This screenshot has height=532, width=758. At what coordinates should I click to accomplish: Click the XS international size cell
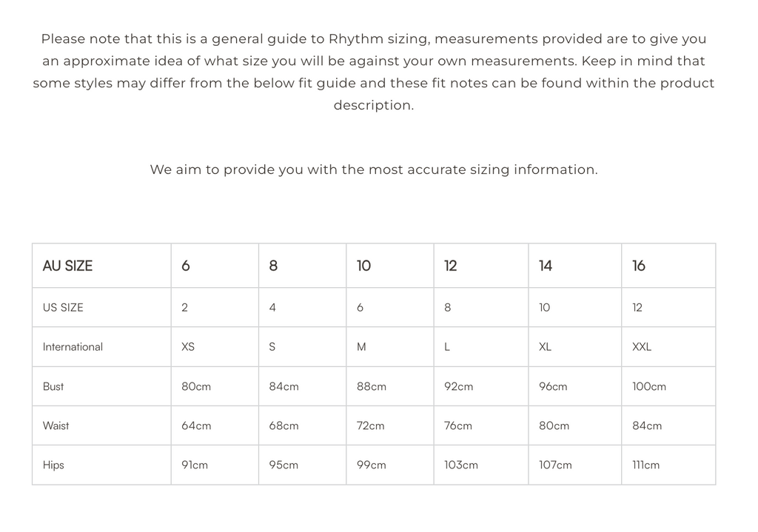(x=188, y=346)
